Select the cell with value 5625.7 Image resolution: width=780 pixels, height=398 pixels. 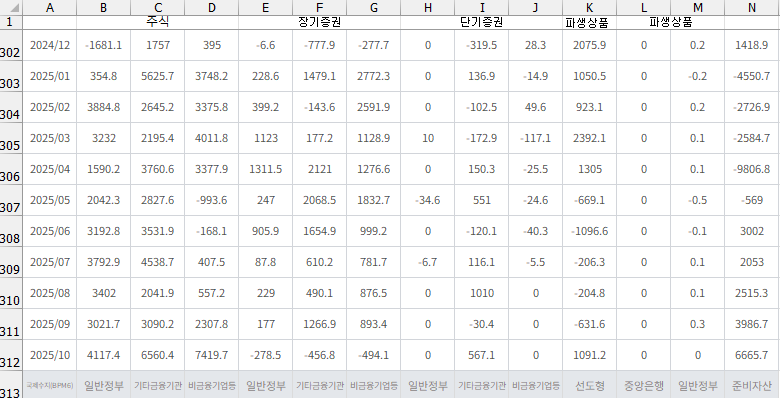coord(158,76)
